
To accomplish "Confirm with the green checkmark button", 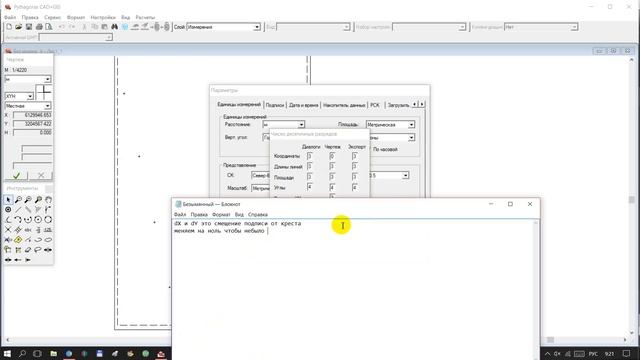I will (x=16, y=176).
